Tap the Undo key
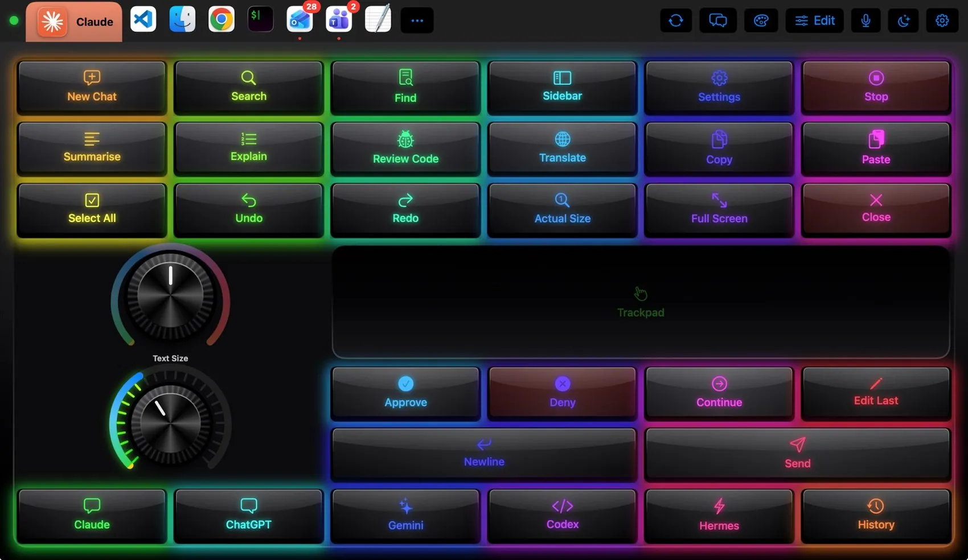The height and width of the screenshot is (560, 968). click(249, 209)
